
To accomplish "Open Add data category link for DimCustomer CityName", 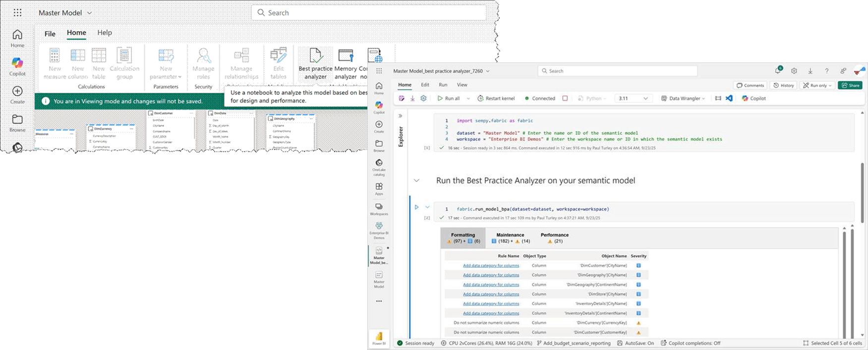I will 491,266.
